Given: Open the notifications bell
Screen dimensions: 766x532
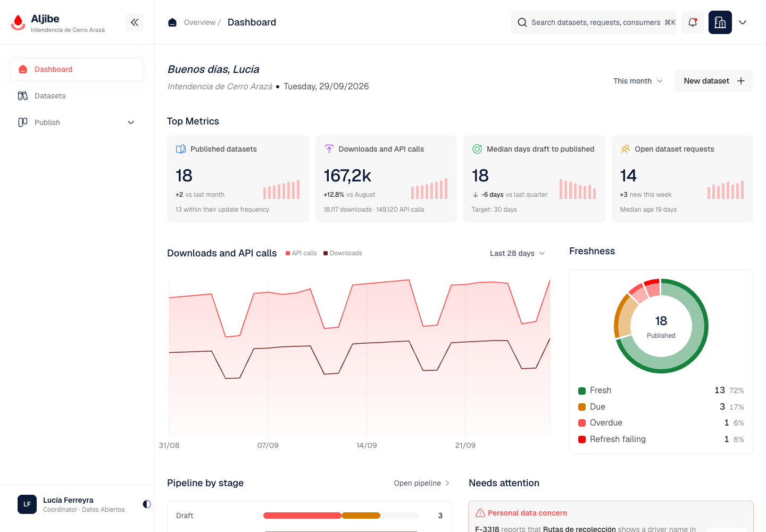Looking at the screenshot, I should 693,22.
